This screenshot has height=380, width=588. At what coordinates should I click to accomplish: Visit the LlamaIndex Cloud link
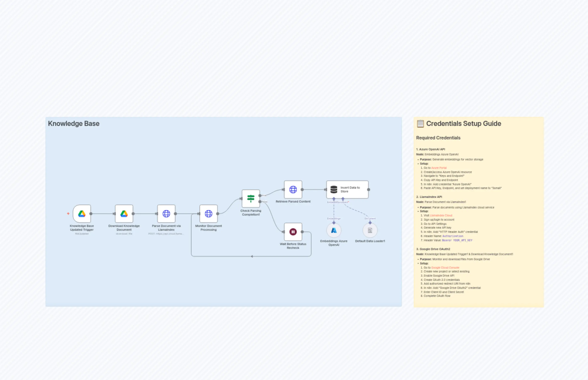click(441, 215)
